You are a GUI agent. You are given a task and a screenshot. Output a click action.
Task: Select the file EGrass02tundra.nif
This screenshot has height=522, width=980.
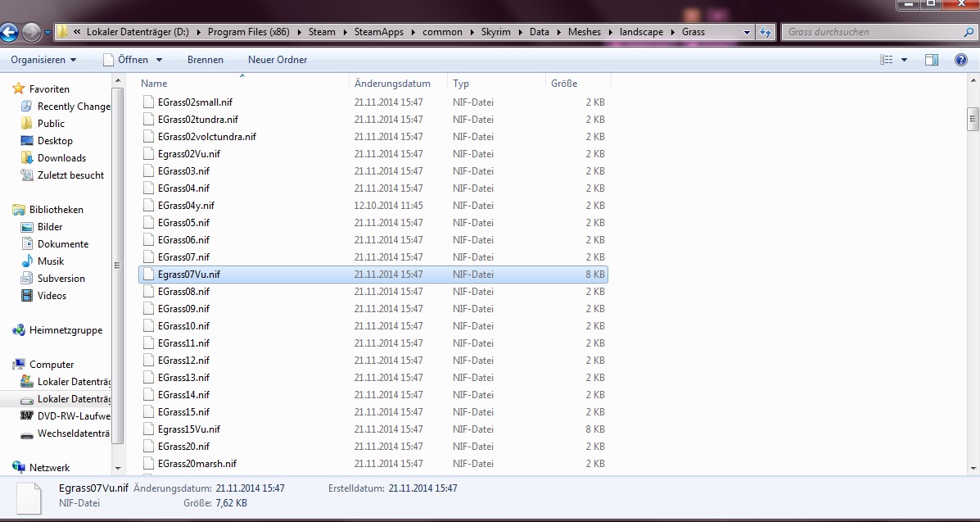pyautogui.click(x=197, y=119)
